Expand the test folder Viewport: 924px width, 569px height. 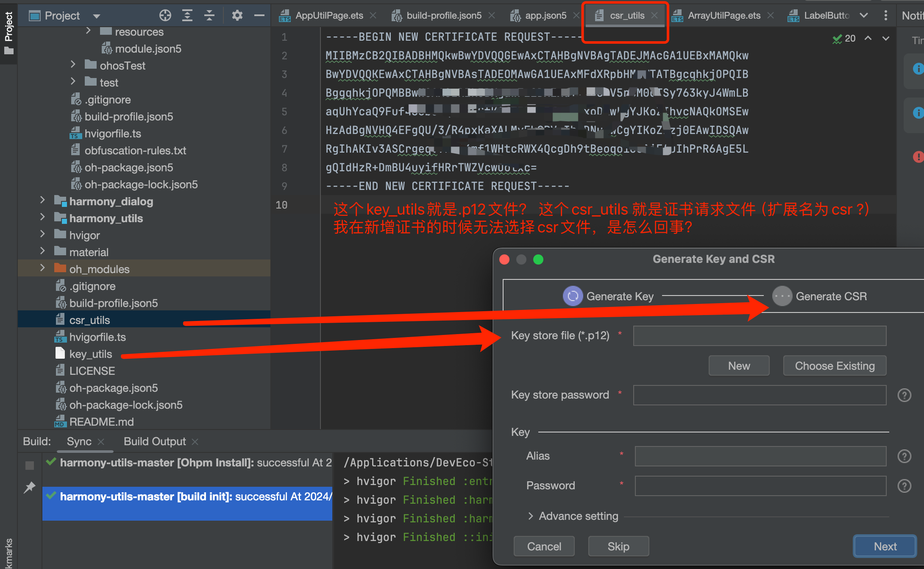click(x=73, y=81)
